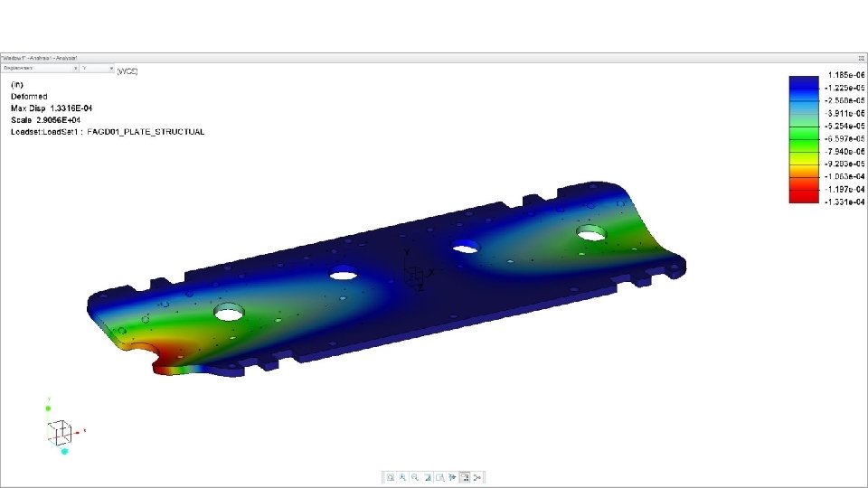Click the Max Disp 1.3316E-04 text
Screen dimensions: 868x488
coord(52,108)
